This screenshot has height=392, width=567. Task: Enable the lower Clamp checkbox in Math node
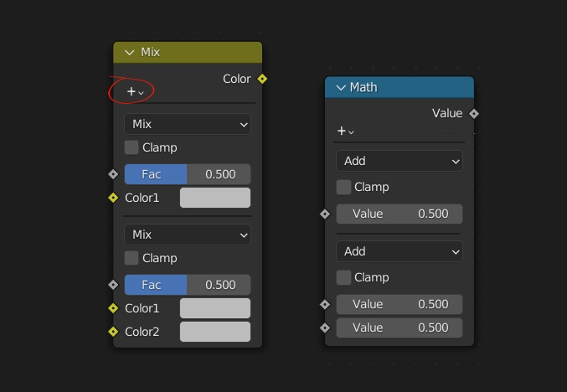click(x=343, y=278)
